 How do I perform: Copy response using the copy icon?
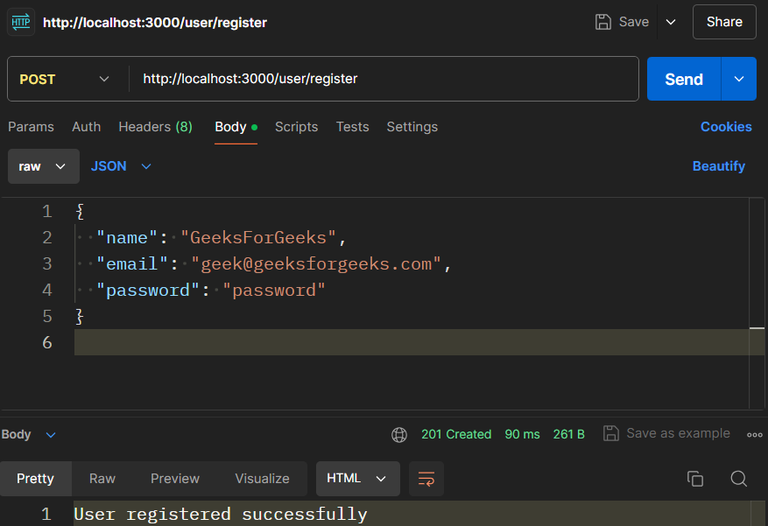695,478
